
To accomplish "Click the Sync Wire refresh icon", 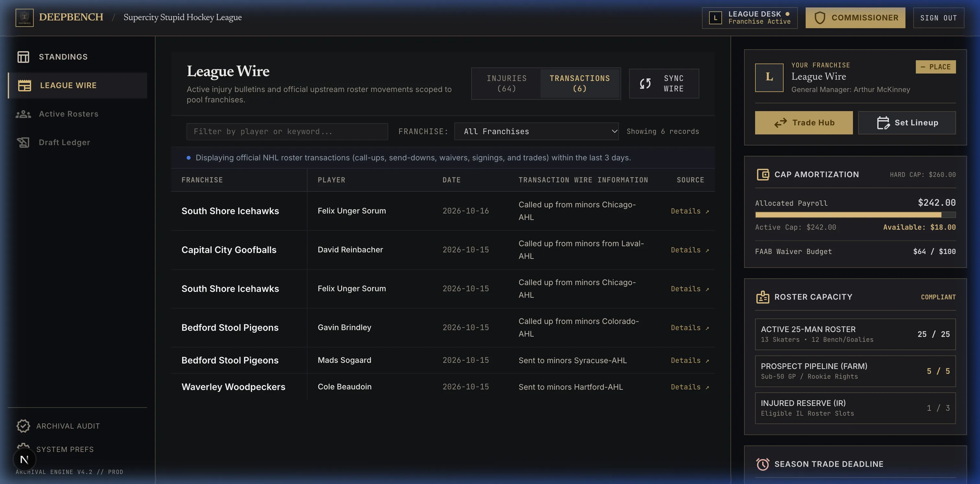I will (x=645, y=83).
